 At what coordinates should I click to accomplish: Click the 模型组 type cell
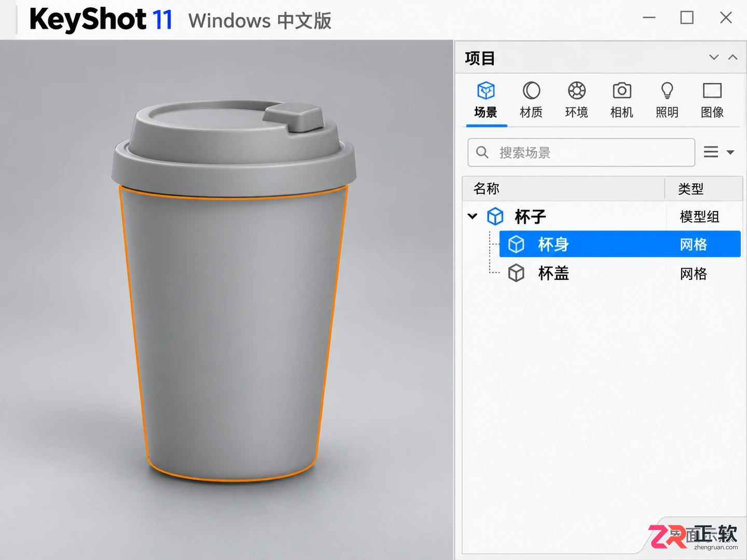coord(699,217)
